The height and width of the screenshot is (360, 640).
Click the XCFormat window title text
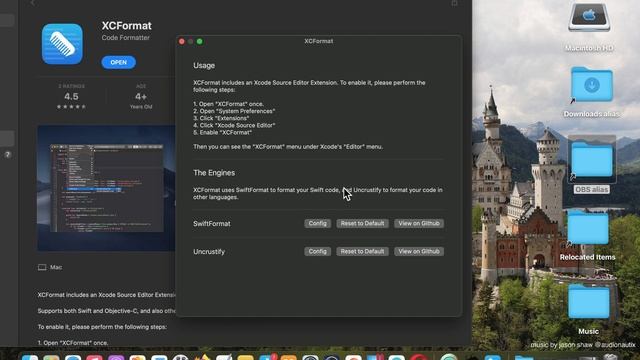tap(319, 41)
